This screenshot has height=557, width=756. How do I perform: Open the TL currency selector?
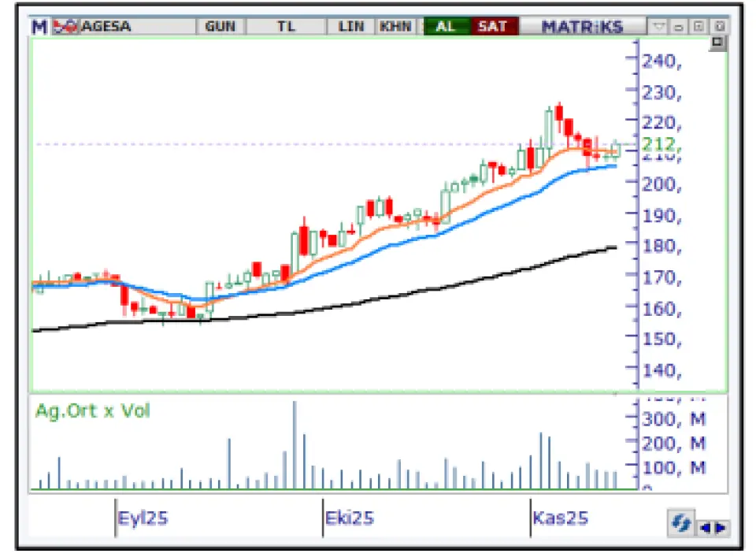(x=286, y=27)
